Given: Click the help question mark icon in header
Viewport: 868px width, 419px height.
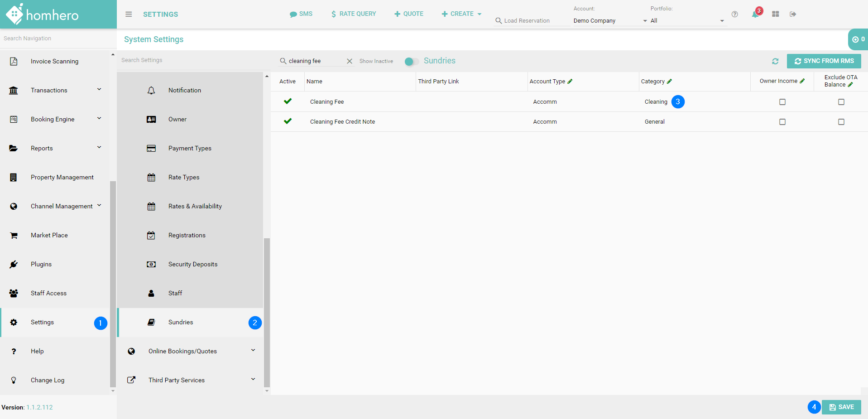Looking at the screenshot, I should tap(735, 14).
